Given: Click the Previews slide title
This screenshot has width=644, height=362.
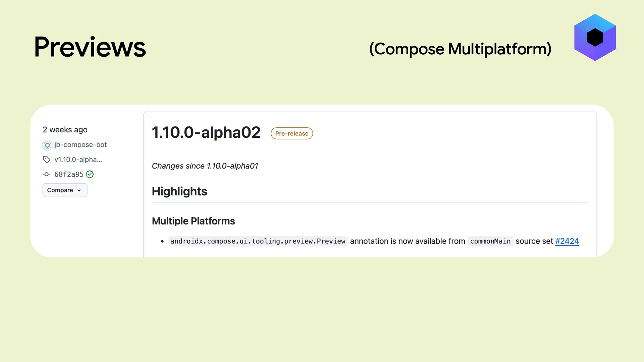Looking at the screenshot, I should pos(90,47).
